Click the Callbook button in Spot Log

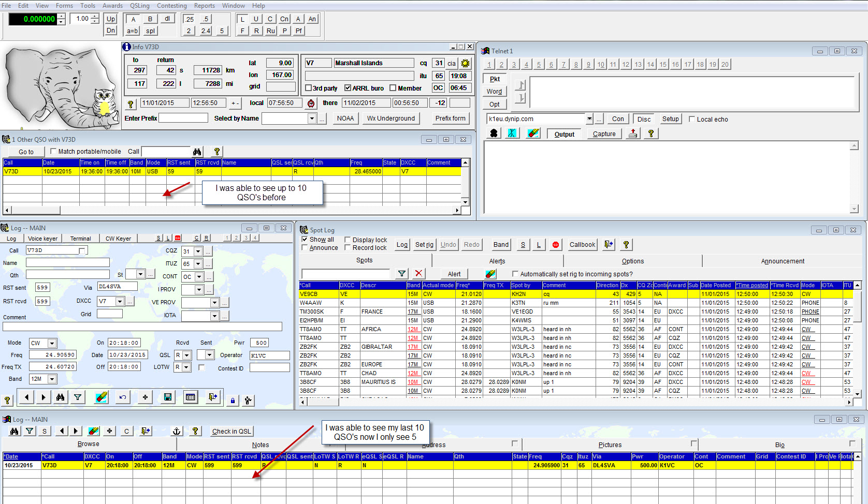click(583, 245)
